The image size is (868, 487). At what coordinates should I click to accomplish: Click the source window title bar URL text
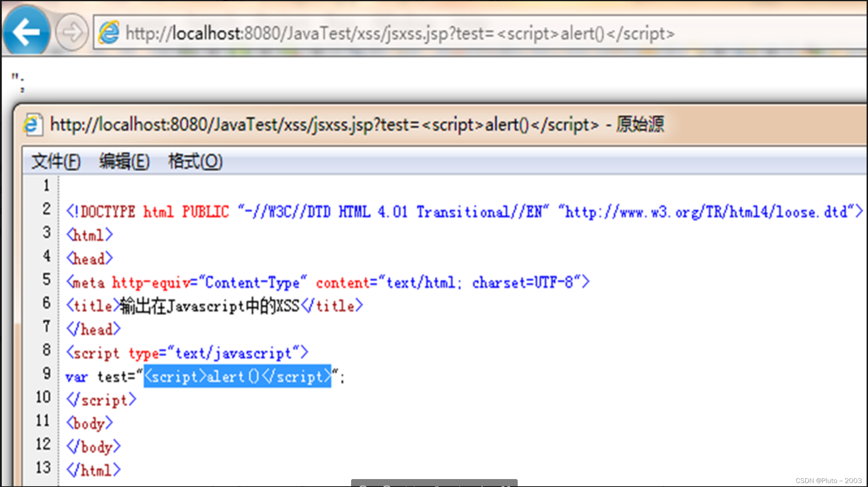325,125
